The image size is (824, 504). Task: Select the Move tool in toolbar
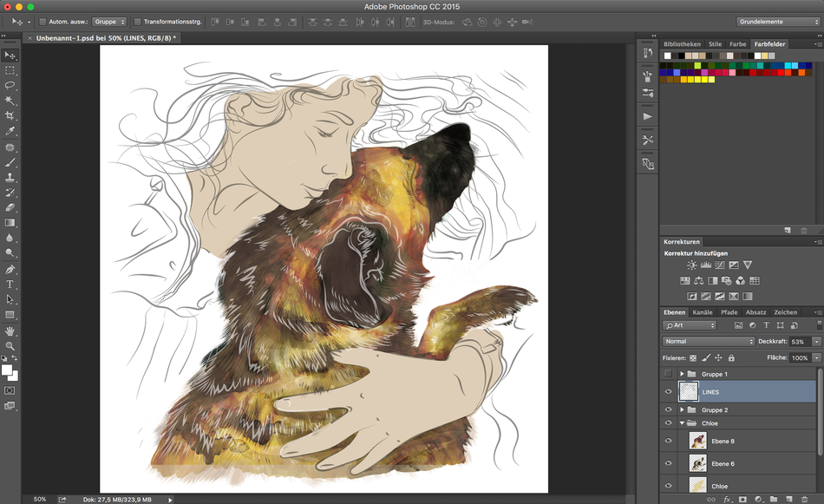click(x=10, y=55)
